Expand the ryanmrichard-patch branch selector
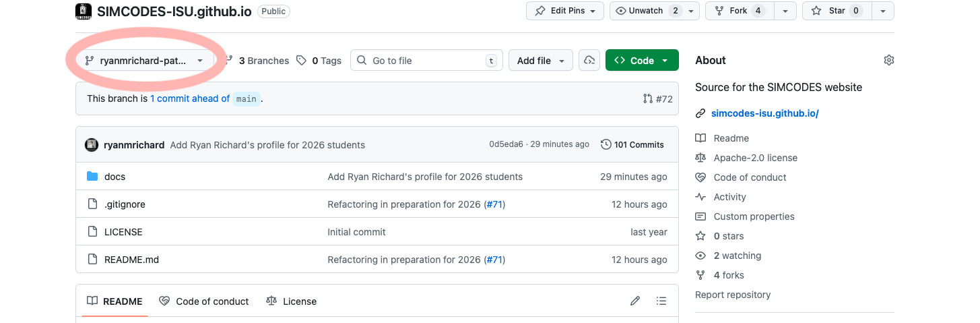The height and width of the screenshot is (323, 980). (144, 61)
